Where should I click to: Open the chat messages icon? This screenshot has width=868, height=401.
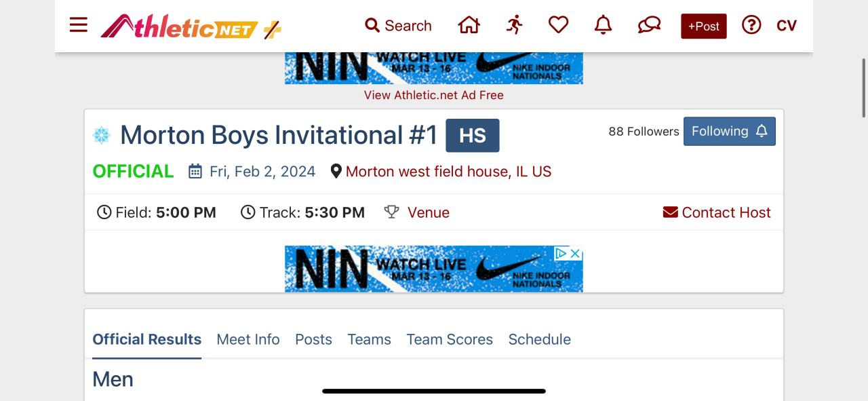click(649, 26)
